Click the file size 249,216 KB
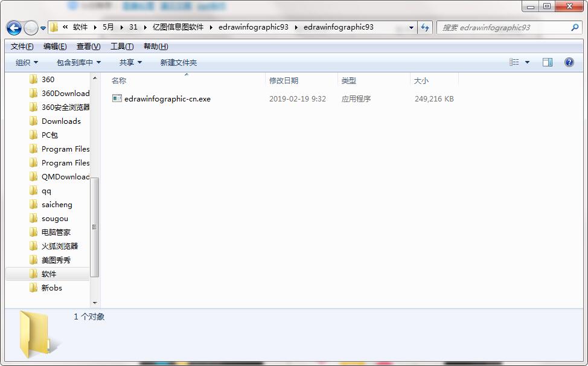The image size is (588, 366). pos(434,98)
